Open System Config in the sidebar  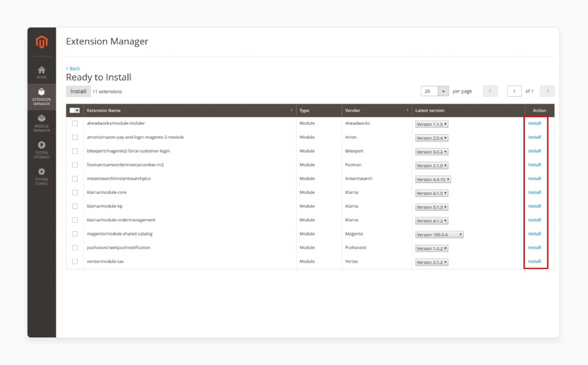(41, 177)
